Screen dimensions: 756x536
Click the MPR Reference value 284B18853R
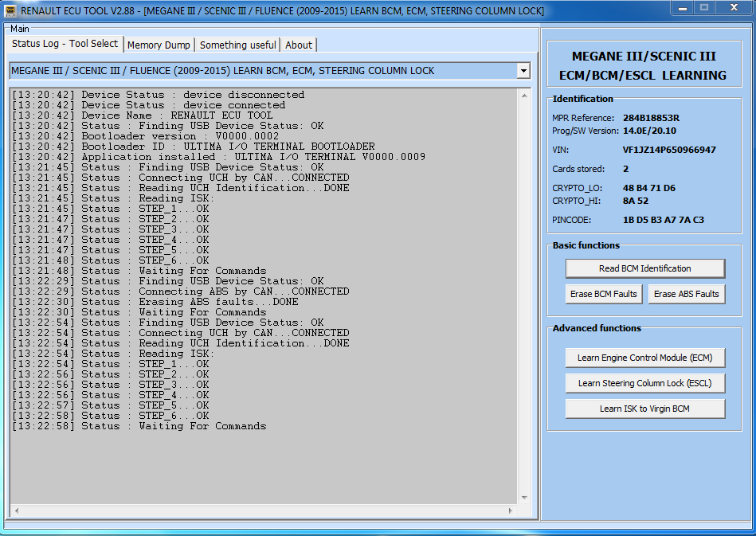(651, 118)
